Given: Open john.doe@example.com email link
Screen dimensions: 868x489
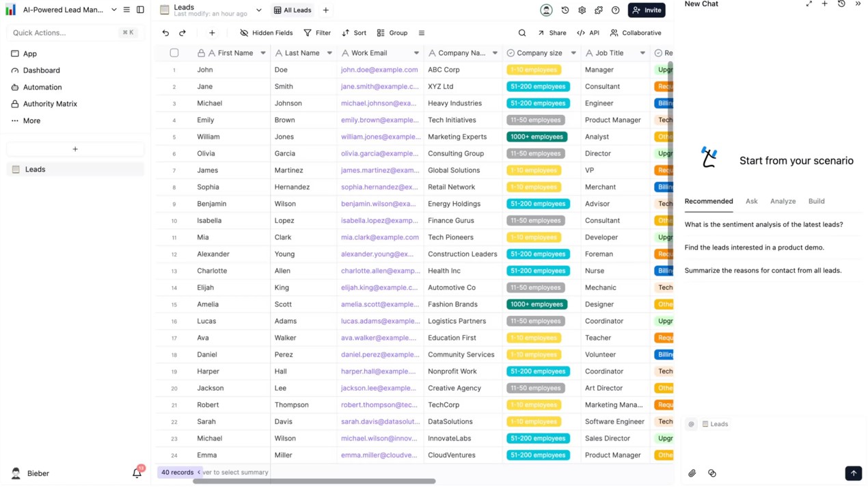Looking at the screenshot, I should tap(379, 70).
